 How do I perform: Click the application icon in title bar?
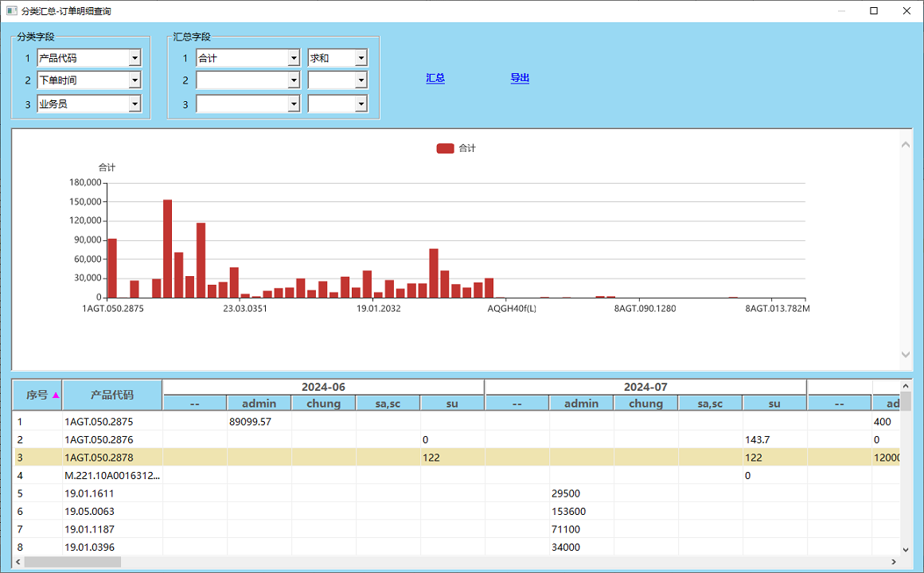tap(11, 10)
